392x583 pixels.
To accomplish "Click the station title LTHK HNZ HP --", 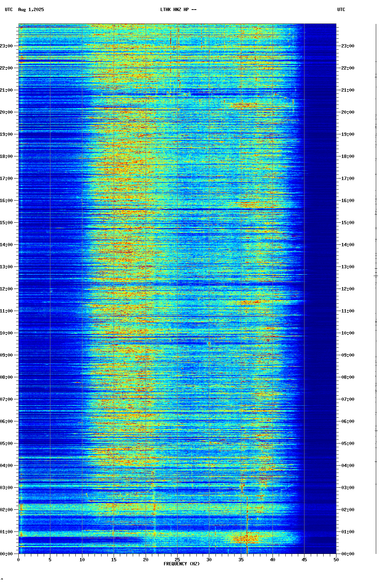I will pos(178,10).
